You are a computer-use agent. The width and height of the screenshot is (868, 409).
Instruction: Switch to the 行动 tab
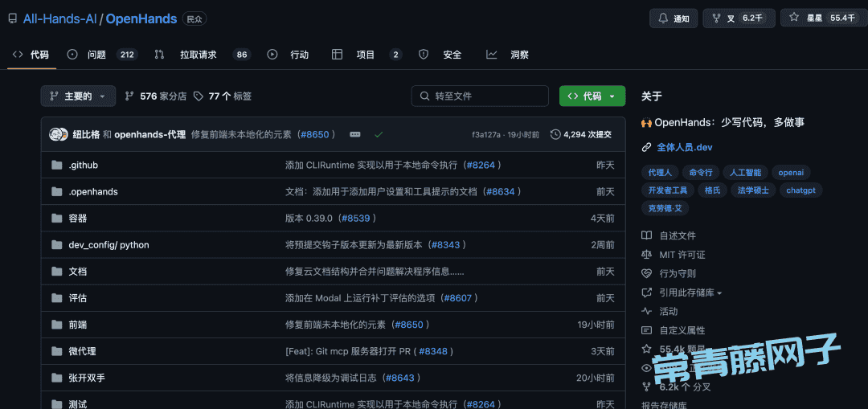[x=289, y=54]
